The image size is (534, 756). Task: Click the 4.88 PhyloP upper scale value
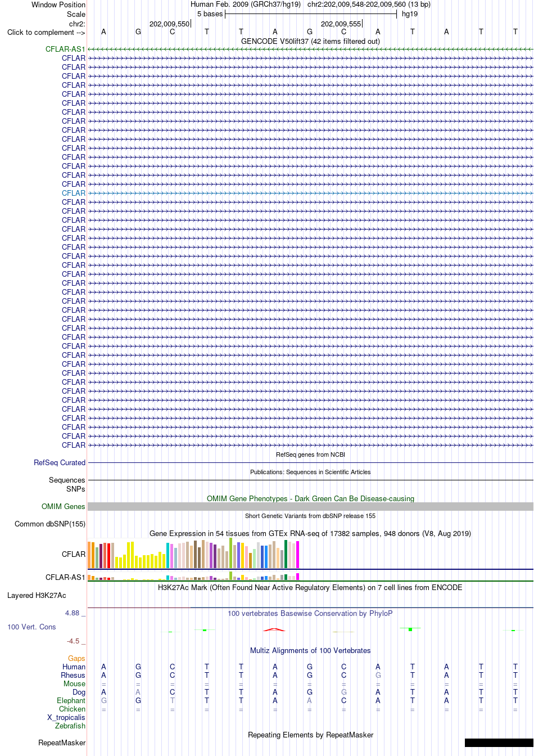click(x=72, y=613)
